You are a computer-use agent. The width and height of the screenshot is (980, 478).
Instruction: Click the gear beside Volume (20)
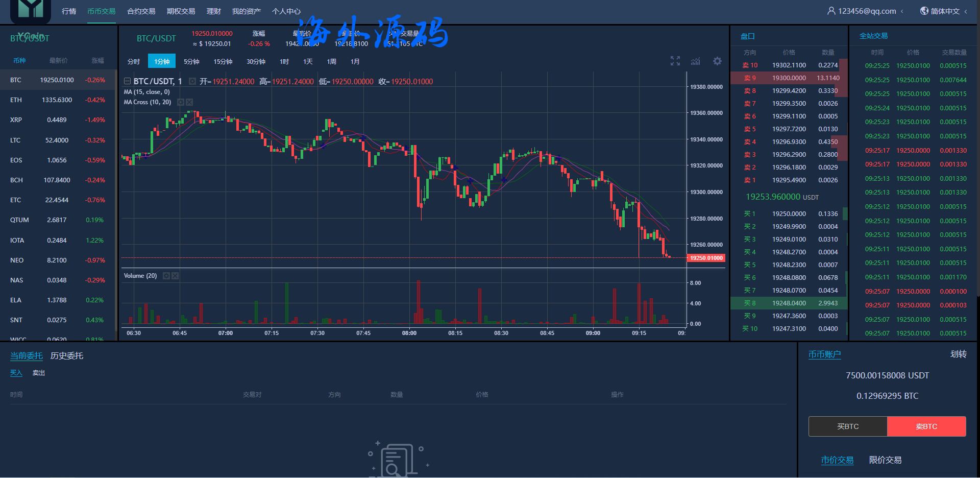coord(166,276)
